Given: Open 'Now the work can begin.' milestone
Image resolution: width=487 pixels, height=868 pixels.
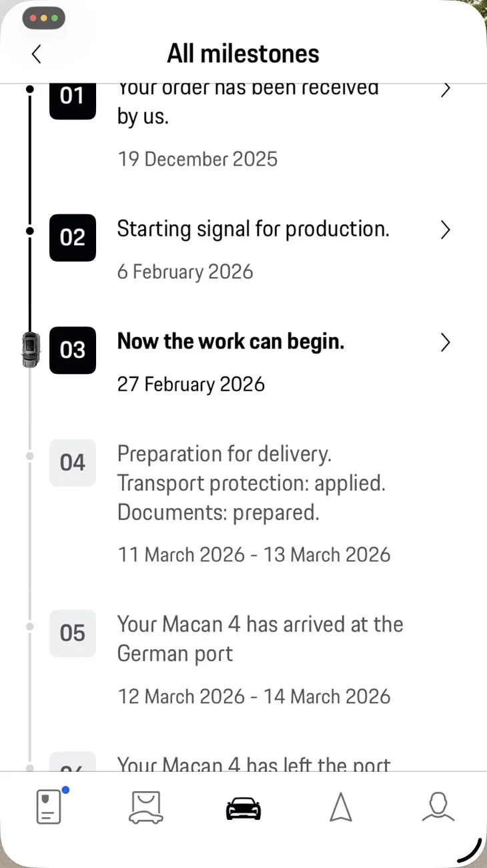Looking at the screenshot, I should click(231, 342).
